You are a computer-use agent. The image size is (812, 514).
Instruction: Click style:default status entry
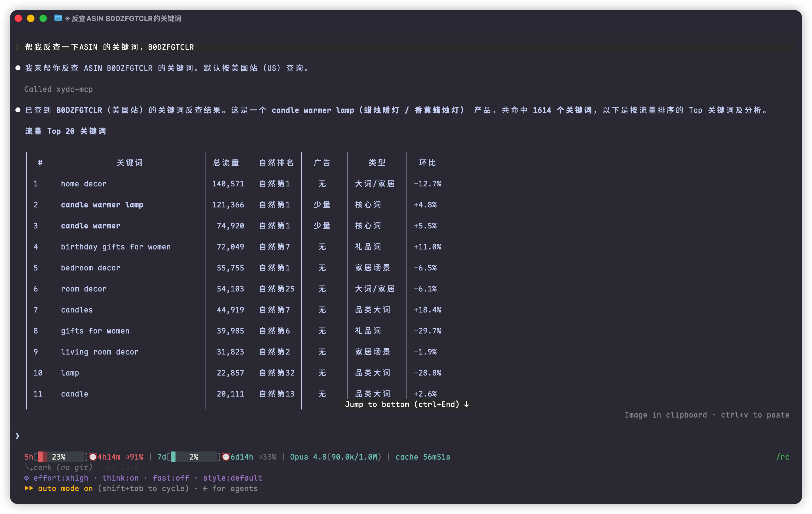[x=233, y=478]
